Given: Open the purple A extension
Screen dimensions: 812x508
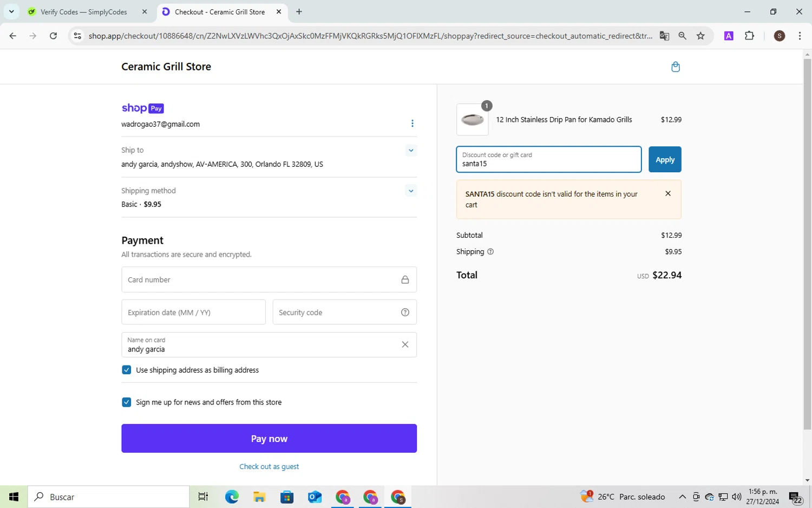Looking at the screenshot, I should click(729, 36).
